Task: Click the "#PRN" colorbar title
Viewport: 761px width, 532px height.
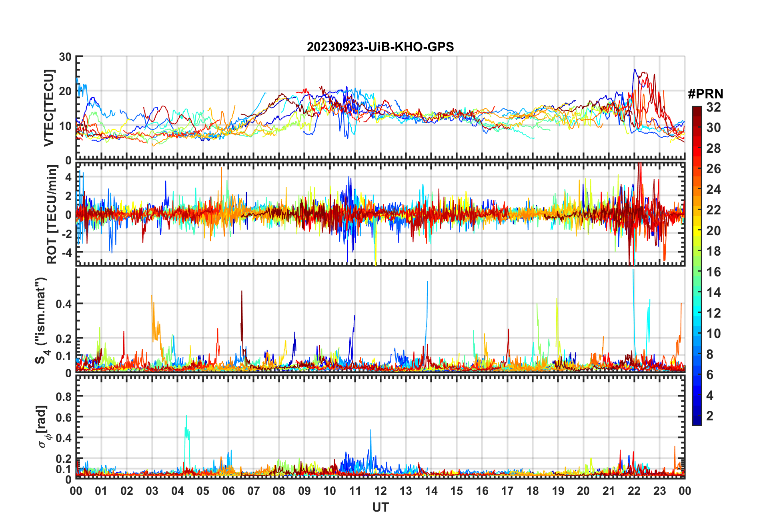Action: (x=705, y=94)
